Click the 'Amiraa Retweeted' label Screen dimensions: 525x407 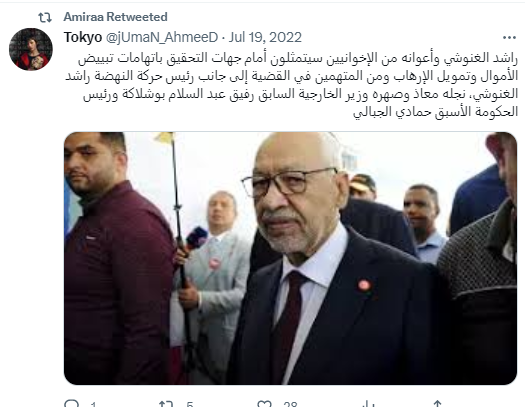pyautogui.click(x=116, y=17)
